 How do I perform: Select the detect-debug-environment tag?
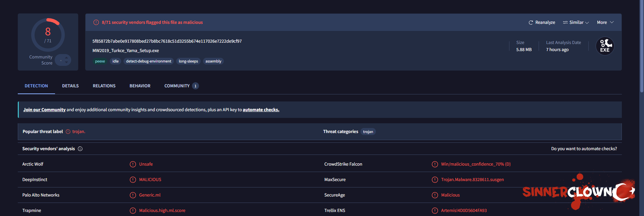pos(149,61)
